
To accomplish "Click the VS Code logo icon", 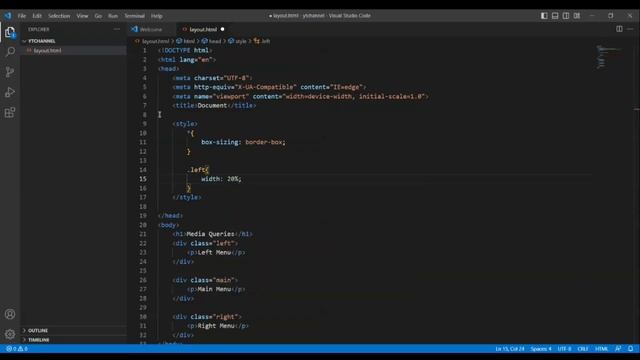I will pyautogui.click(x=8, y=16).
